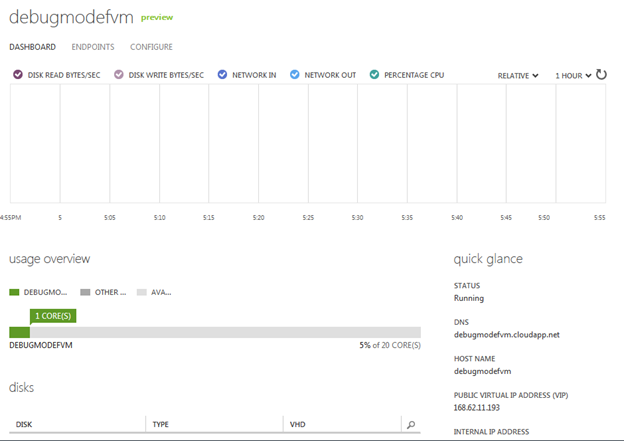The width and height of the screenshot is (624, 441).
Task: Toggle Disk Read Bytes/Sec metric
Action: 18,75
